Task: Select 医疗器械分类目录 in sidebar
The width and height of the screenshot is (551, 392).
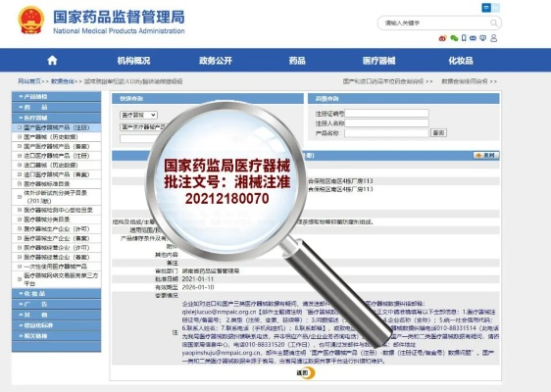Action: coord(56,220)
